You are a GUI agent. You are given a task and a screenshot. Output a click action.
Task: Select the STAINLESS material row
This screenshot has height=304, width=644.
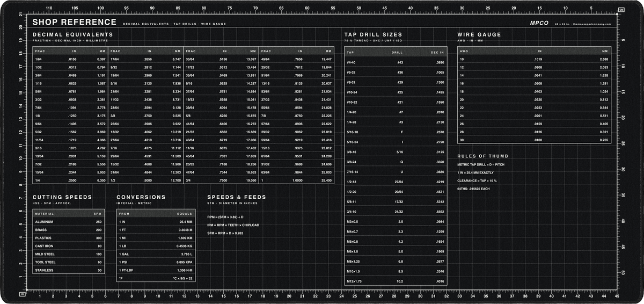68,270
